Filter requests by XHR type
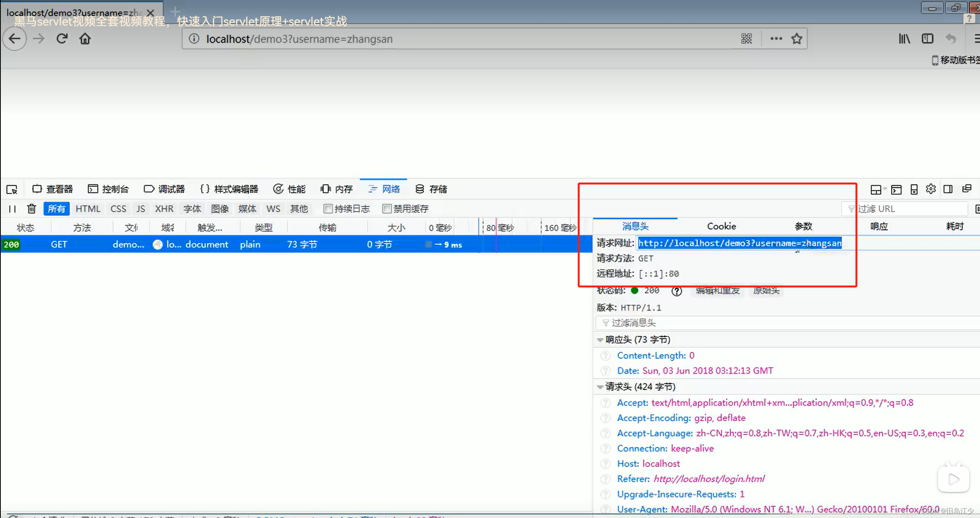980x518 pixels. pos(164,209)
